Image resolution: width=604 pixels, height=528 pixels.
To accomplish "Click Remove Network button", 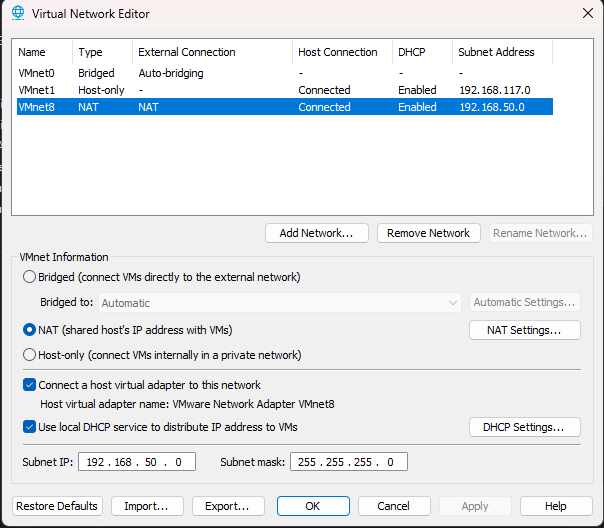I will [428, 233].
